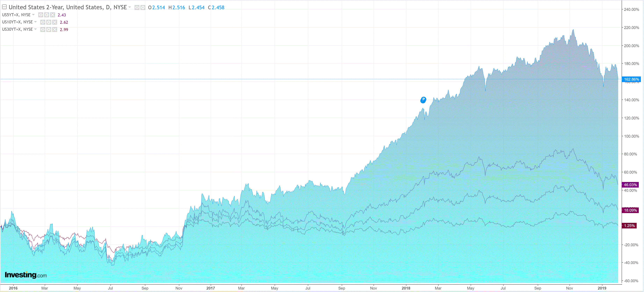This screenshot has height=292, width=644.
Task: Toggle visibility of United States 2-Year series
Action: [137, 8]
